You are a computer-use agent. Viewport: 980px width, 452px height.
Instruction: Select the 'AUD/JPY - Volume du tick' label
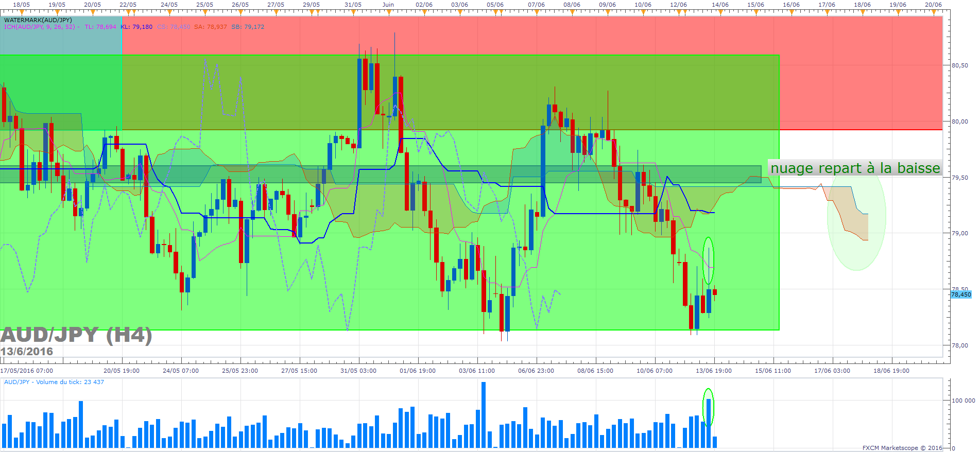(x=54, y=382)
